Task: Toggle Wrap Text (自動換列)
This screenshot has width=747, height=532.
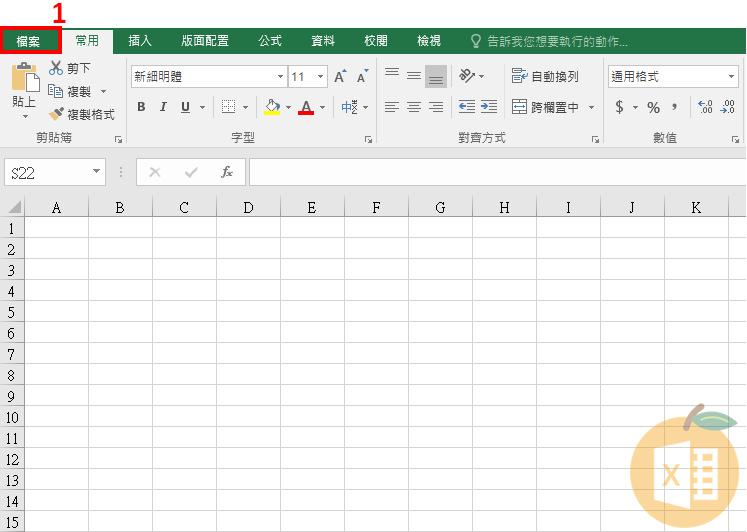Action: tap(545, 76)
